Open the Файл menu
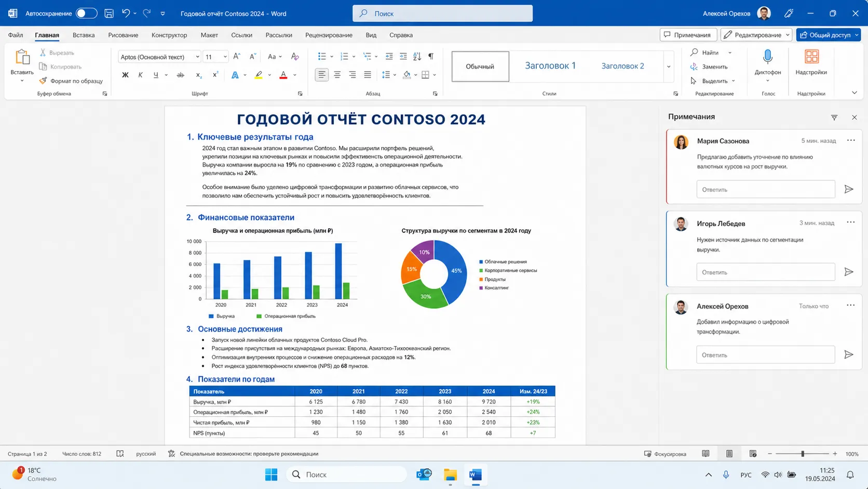Screen dimensions: 868x489 coord(16,35)
